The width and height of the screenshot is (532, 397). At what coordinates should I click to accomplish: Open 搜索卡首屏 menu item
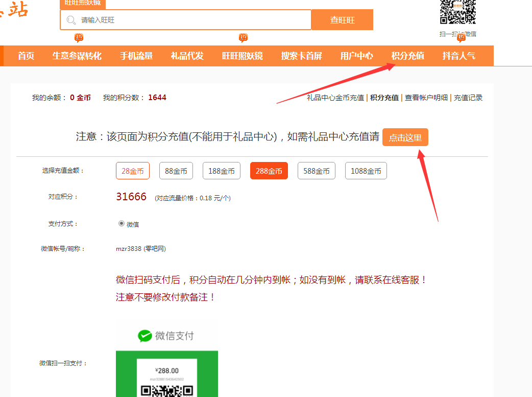tap(302, 56)
